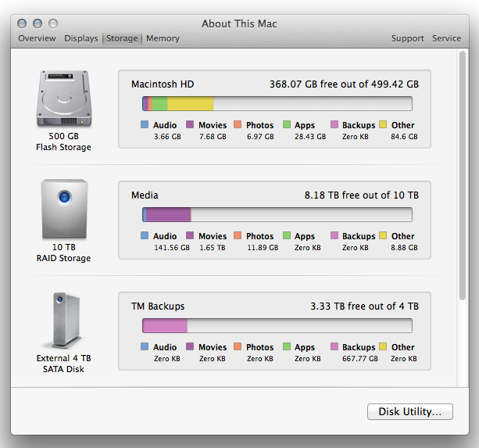
Task: Click the '28.43 GB' Apps value
Action: tap(310, 137)
